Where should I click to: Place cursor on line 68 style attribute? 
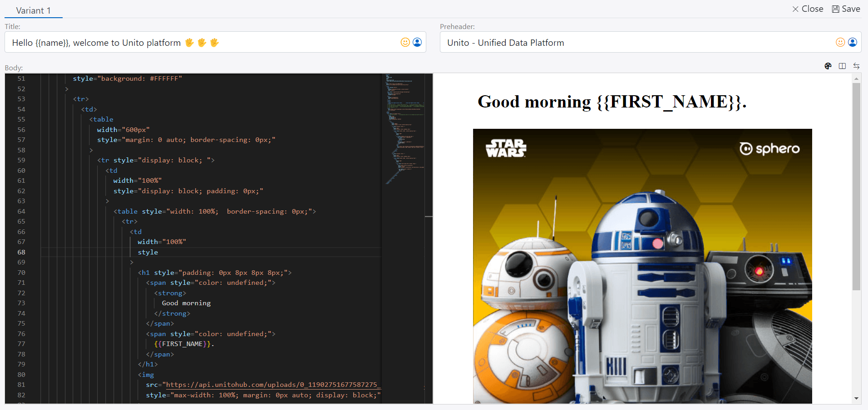click(148, 252)
